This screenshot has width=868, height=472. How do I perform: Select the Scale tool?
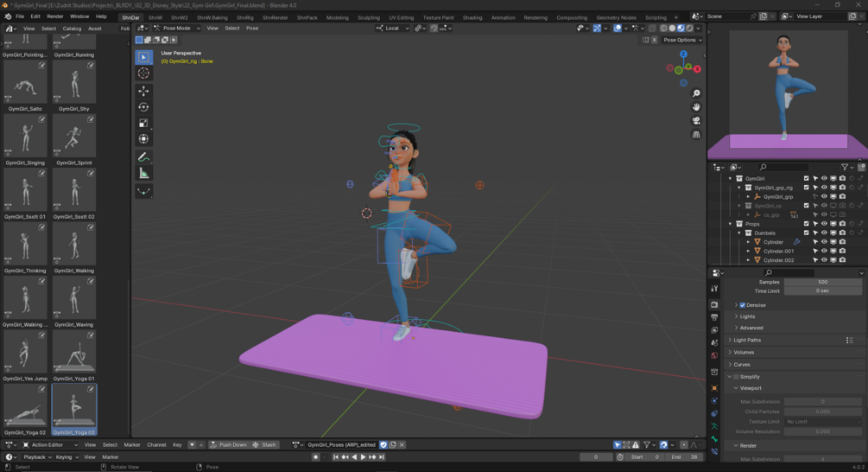pos(143,123)
